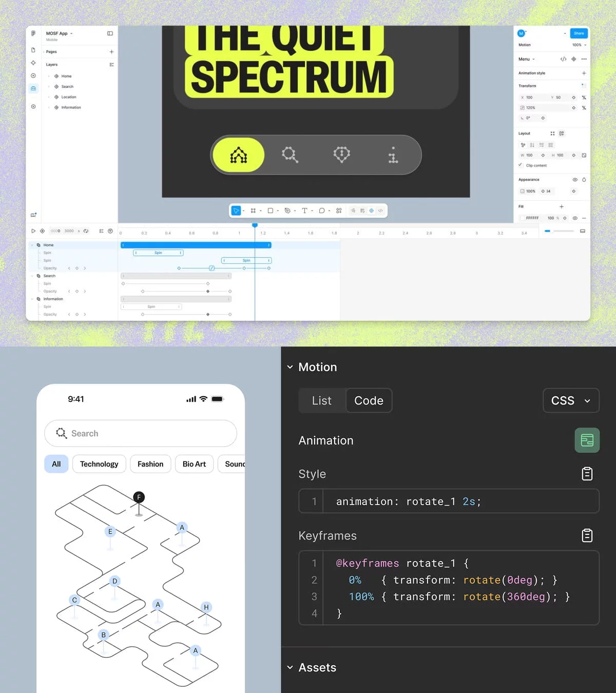Select the Technology filter chip
The image size is (616, 693).
(99, 464)
